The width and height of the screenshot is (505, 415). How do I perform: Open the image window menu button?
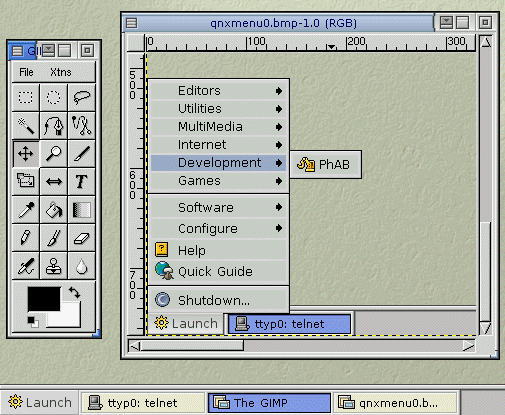132,23
